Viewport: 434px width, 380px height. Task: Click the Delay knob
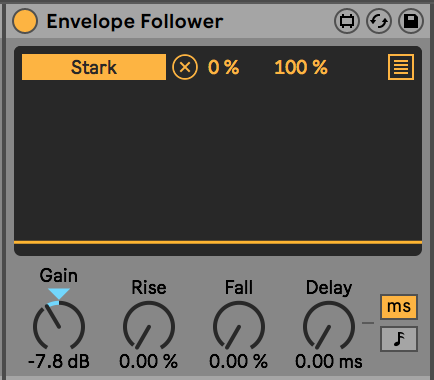[329, 326]
